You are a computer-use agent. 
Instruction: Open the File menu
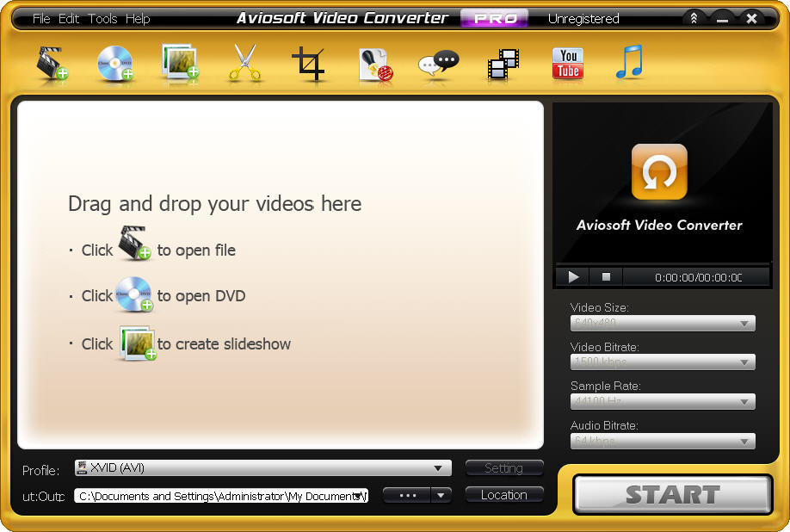pyautogui.click(x=41, y=19)
